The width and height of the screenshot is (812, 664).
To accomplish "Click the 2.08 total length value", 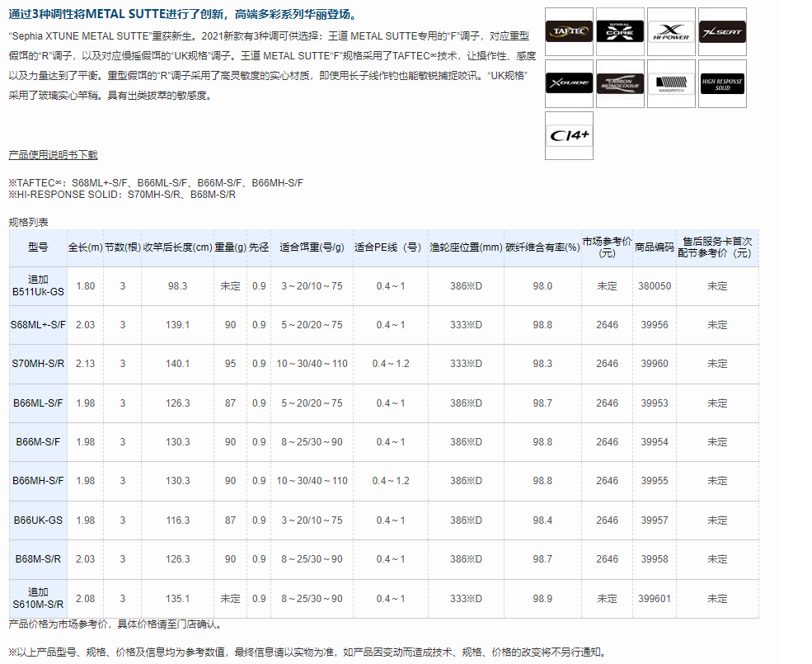I will 86,599.
